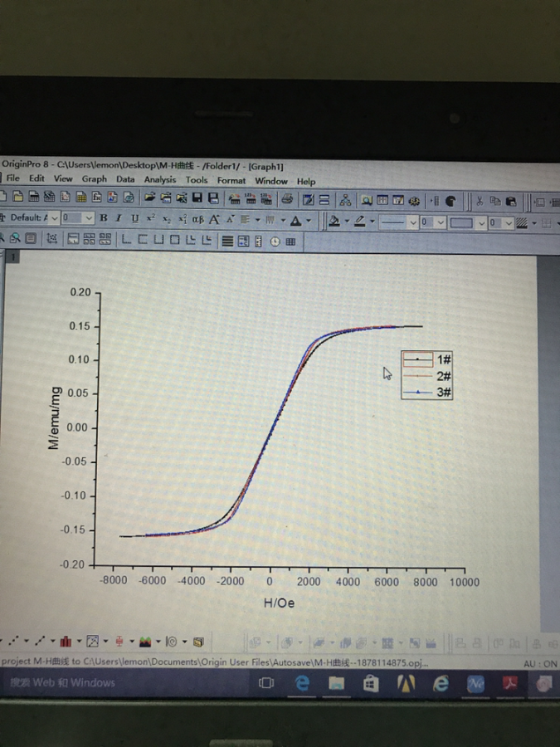Click the Web and Windows search box
Image resolution: width=560 pixels, height=747 pixels.
tap(123, 683)
